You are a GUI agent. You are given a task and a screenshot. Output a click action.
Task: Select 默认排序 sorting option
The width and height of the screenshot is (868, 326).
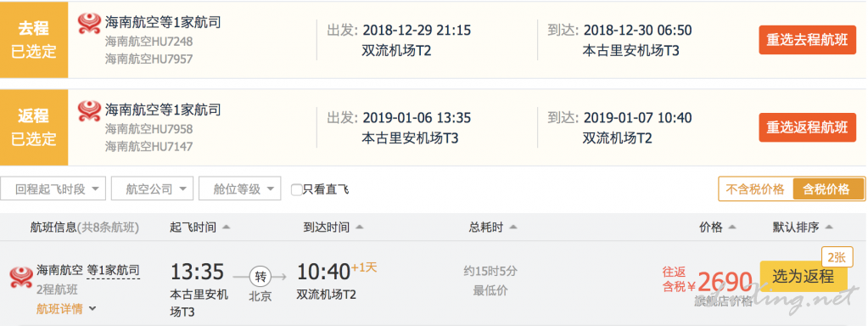tap(803, 228)
